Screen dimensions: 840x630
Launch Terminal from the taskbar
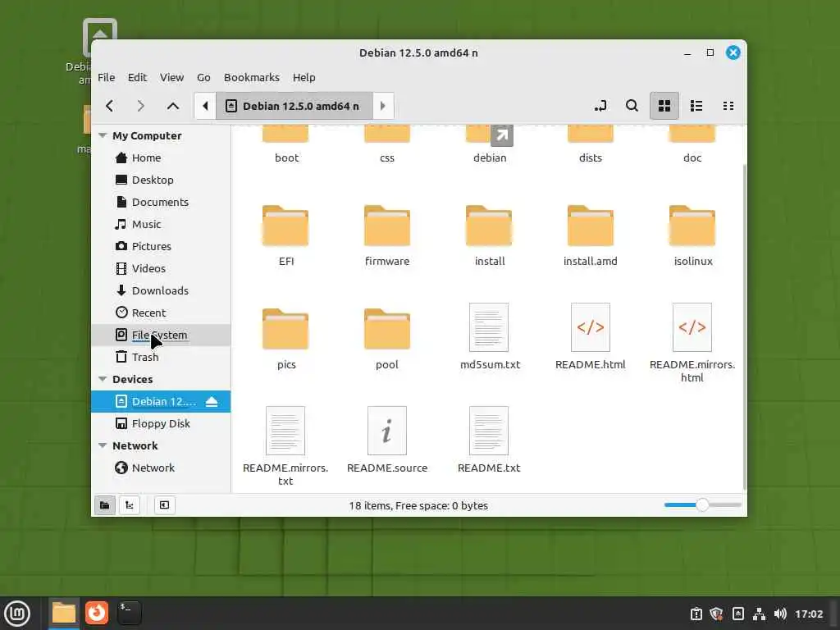click(130, 613)
